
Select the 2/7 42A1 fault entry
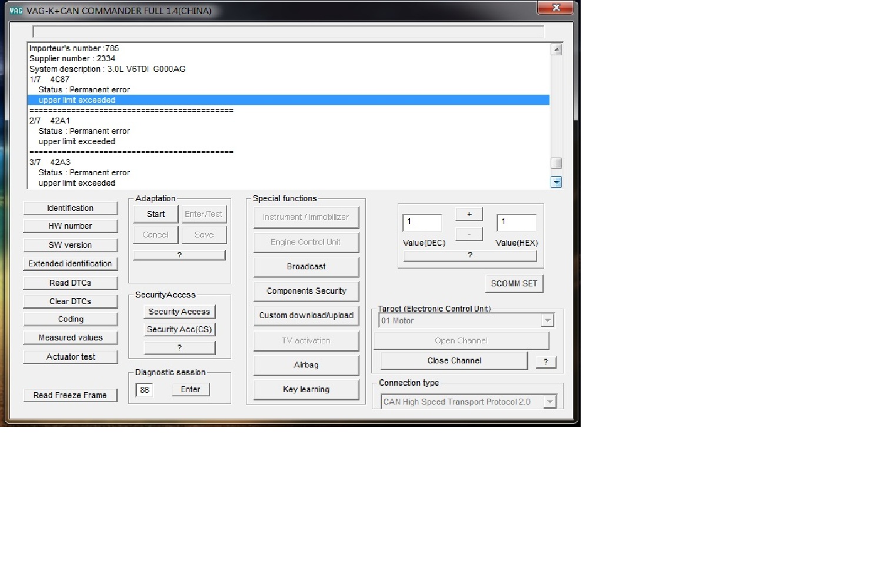[59, 121]
